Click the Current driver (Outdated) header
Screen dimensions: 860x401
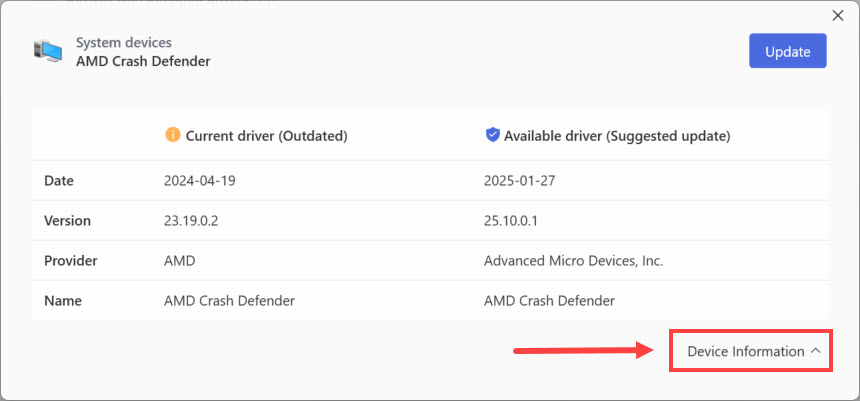263,135
